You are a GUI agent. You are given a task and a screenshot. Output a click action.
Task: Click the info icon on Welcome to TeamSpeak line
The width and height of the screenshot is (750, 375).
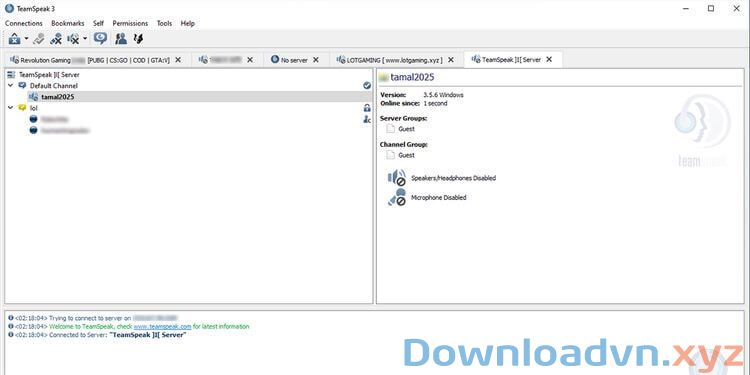point(11,326)
